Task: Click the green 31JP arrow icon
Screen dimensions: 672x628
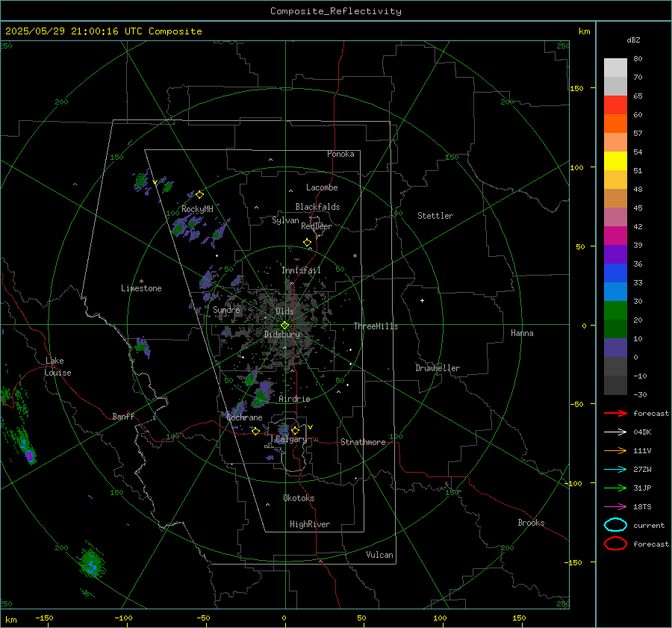Action: click(x=615, y=488)
